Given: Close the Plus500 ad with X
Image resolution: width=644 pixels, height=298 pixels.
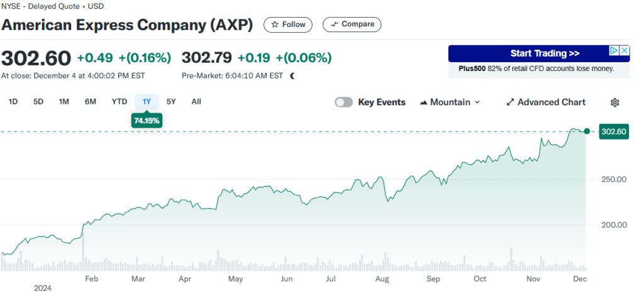Looking at the screenshot, I should click(x=624, y=51).
